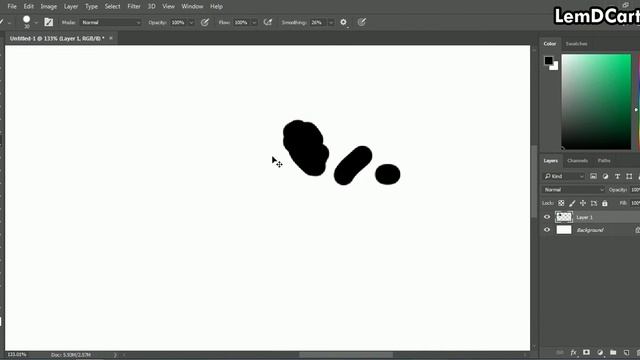Open the File menu
The height and width of the screenshot is (360, 640).
click(12, 7)
